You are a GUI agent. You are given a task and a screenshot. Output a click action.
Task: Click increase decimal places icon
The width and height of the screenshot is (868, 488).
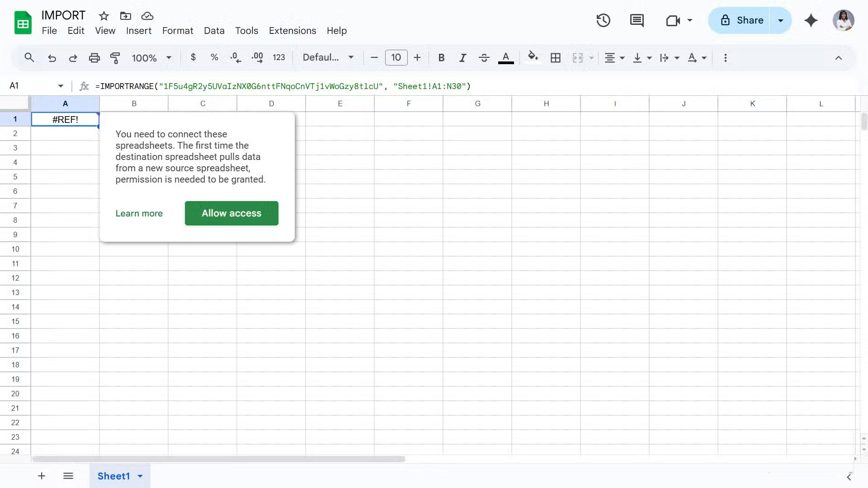coord(257,58)
